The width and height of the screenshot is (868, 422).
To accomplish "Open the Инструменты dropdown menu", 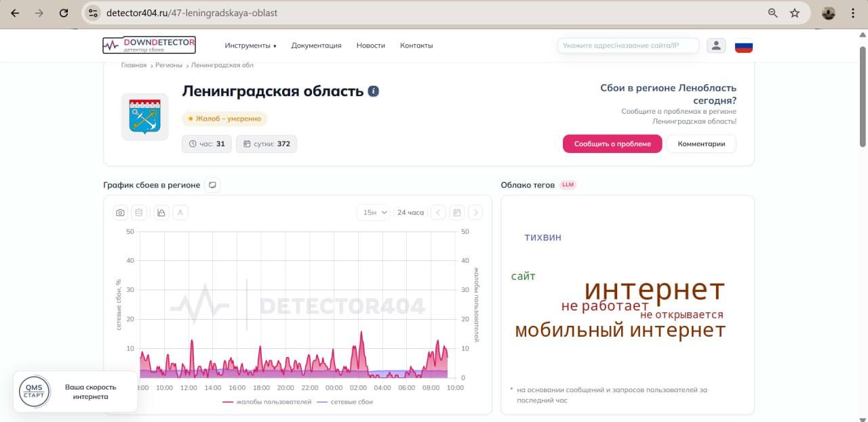I will pos(251,45).
